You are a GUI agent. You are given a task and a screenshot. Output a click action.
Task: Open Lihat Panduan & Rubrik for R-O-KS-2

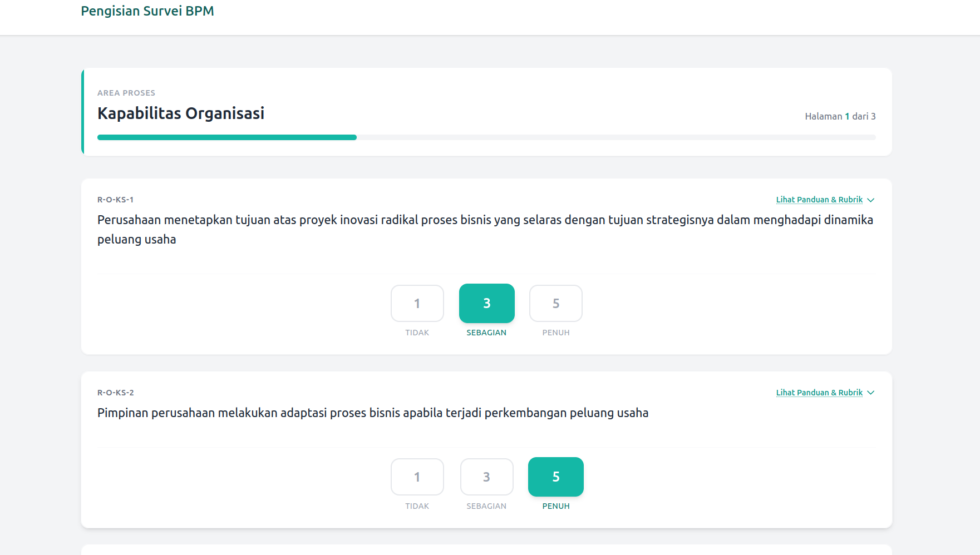pyautogui.click(x=818, y=393)
